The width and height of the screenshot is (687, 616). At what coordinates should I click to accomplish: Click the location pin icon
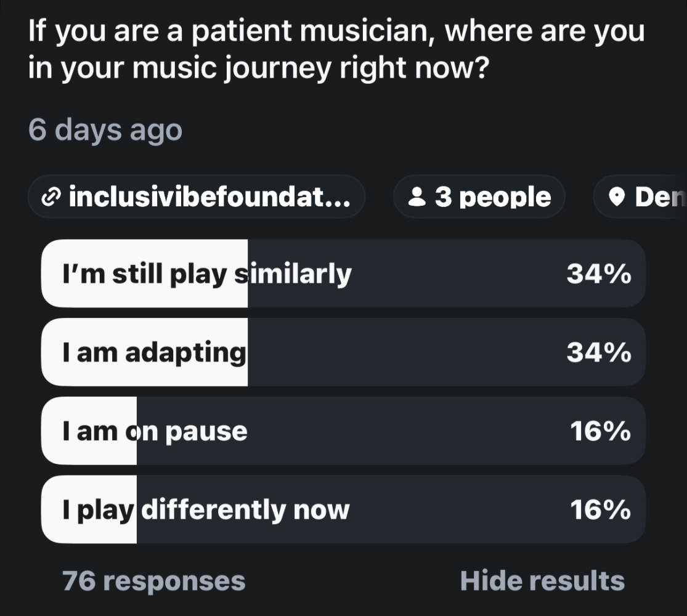(617, 197)
